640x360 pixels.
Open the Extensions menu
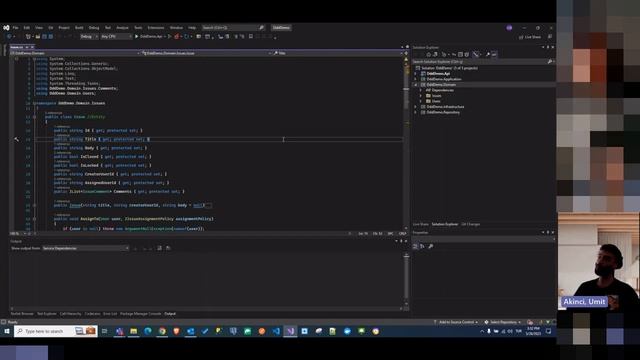tap(156, 28)
